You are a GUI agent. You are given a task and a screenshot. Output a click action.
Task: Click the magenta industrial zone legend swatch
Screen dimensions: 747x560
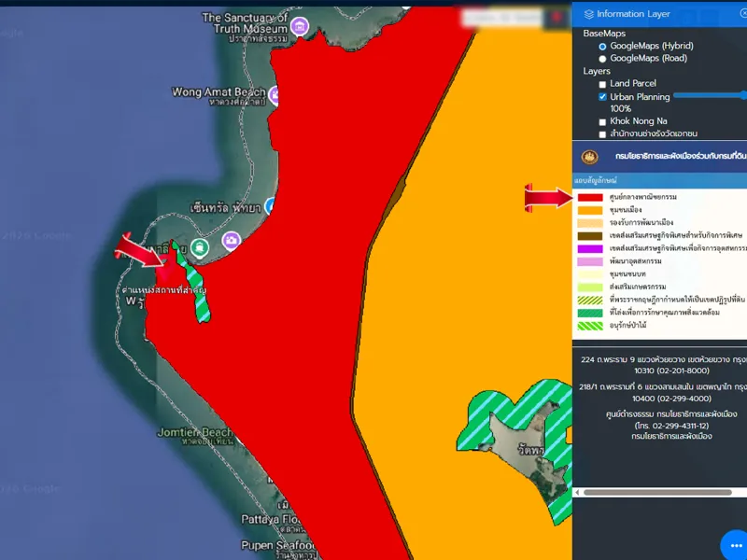point(589,249)
